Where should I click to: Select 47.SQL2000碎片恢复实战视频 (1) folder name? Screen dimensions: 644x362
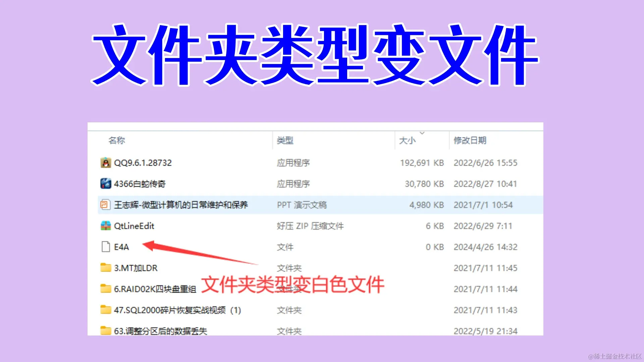point(177,310)
